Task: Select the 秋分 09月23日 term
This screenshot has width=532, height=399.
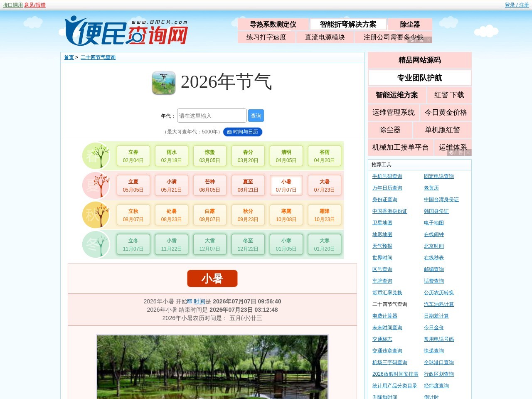Action: coord(248,215)
